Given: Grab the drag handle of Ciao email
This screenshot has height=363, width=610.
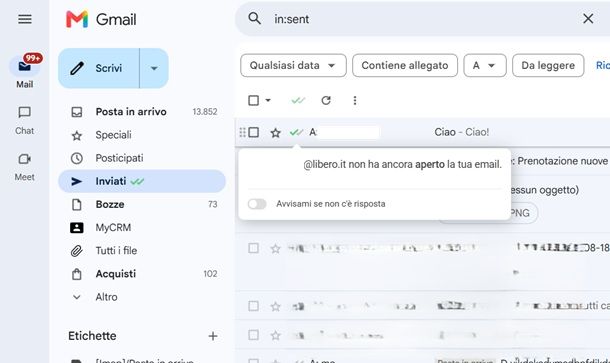Looking at the screenshot, I should tap(242, 132).
